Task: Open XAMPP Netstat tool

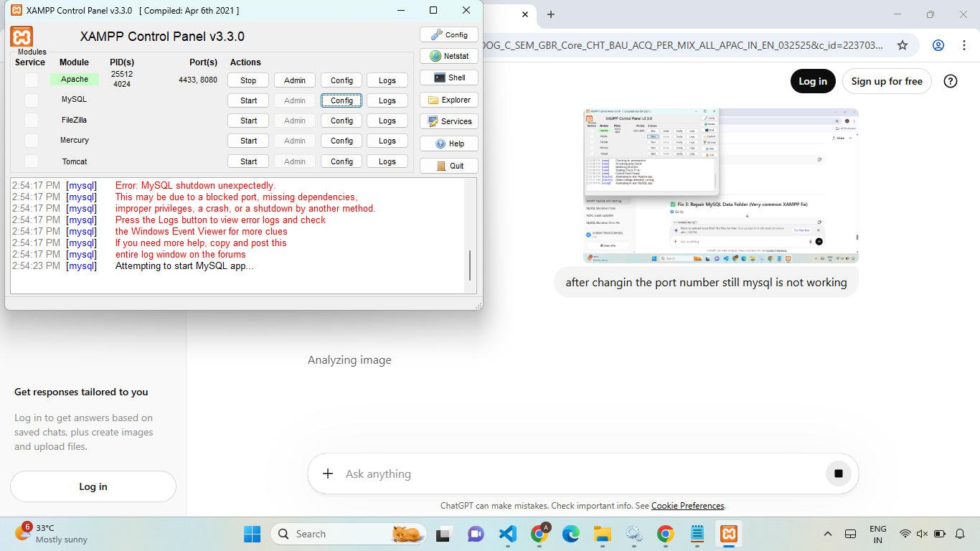Action: [448, 56]
